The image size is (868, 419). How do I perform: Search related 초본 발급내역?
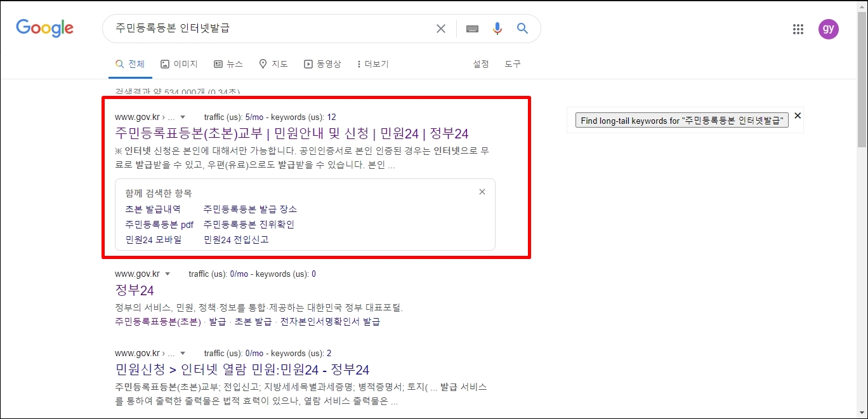pos(153,209)
